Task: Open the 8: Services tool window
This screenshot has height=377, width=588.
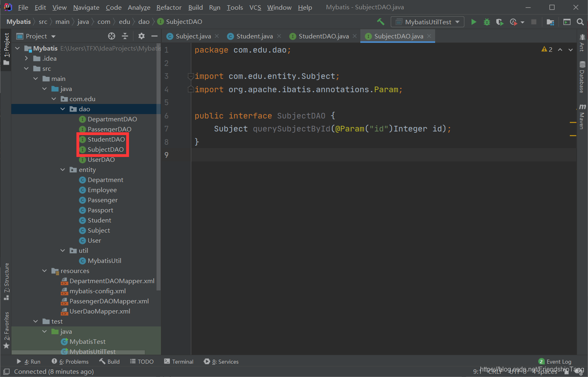Action: 221,362
